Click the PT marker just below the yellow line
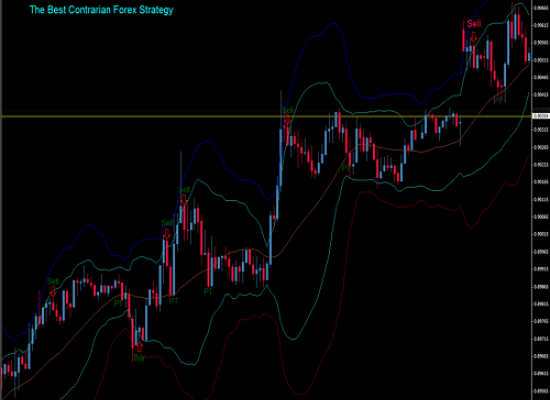This screenshot has height=400, width=550. [x=346, y=168]
